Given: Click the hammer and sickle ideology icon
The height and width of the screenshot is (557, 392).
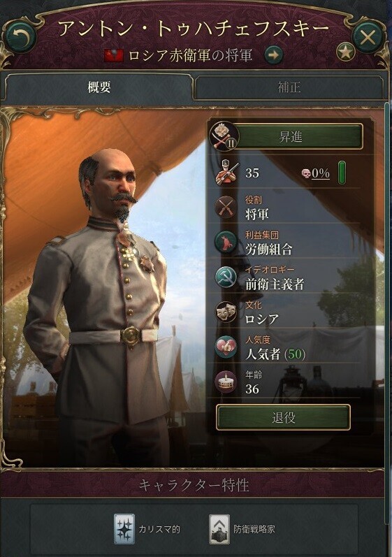Looking at the screenshot, I should click(x=226, y=277).
